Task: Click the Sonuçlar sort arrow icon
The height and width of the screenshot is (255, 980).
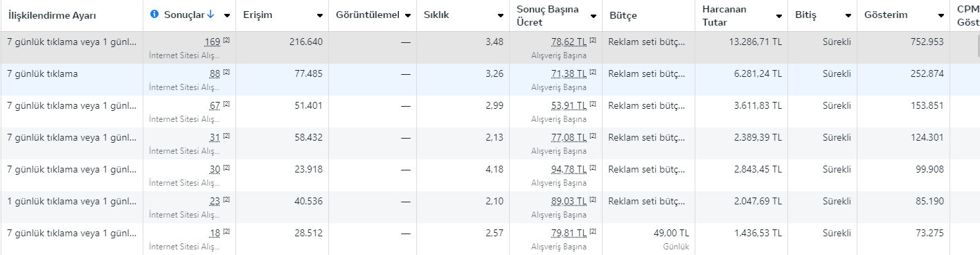Action: pyautogui.click(x=211, y=15)
